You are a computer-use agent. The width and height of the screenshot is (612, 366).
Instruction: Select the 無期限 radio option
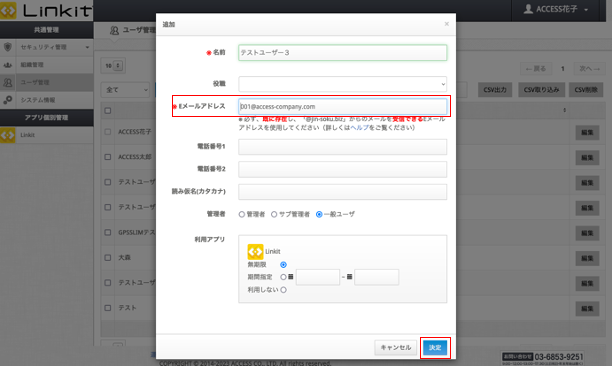pyautogui.click(x=283, y=265)
